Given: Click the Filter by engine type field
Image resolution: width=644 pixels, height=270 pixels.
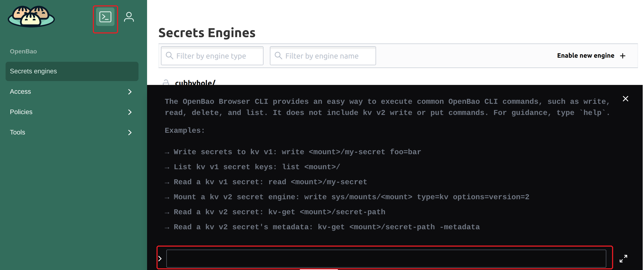Looking at the screenshot, I should (x=212, y=56).
